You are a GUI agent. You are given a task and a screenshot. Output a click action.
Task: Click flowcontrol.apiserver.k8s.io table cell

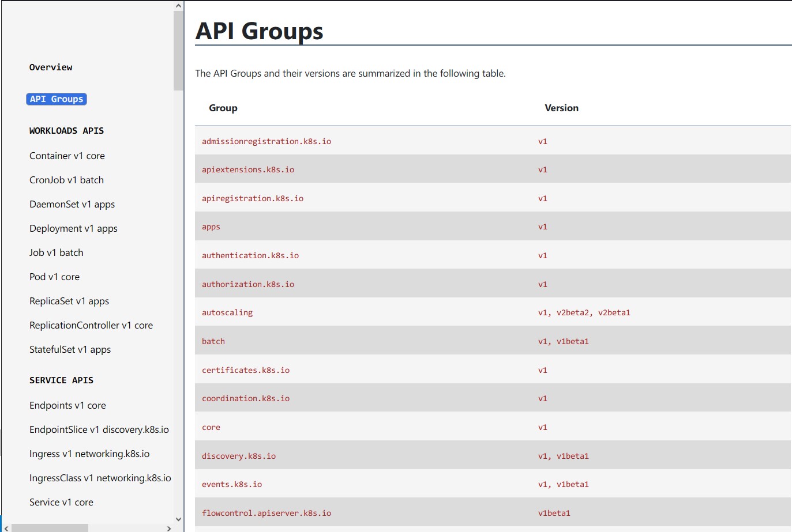coord(266,513)
